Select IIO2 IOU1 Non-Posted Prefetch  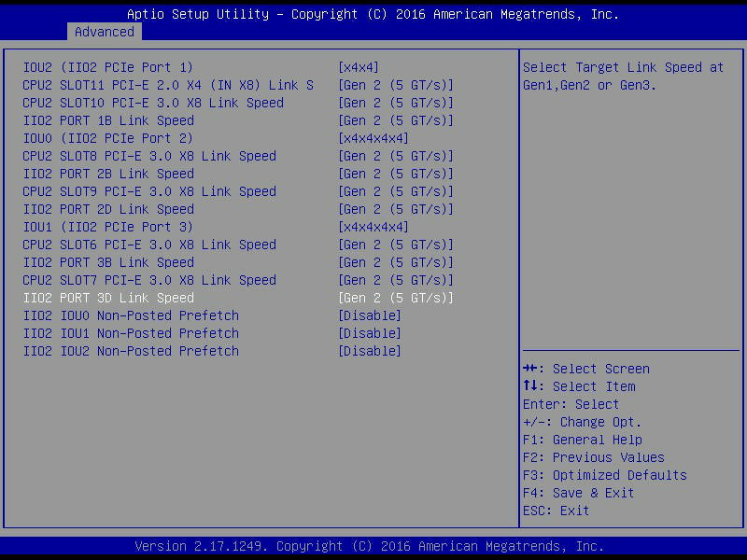click(x=131, y=333)
